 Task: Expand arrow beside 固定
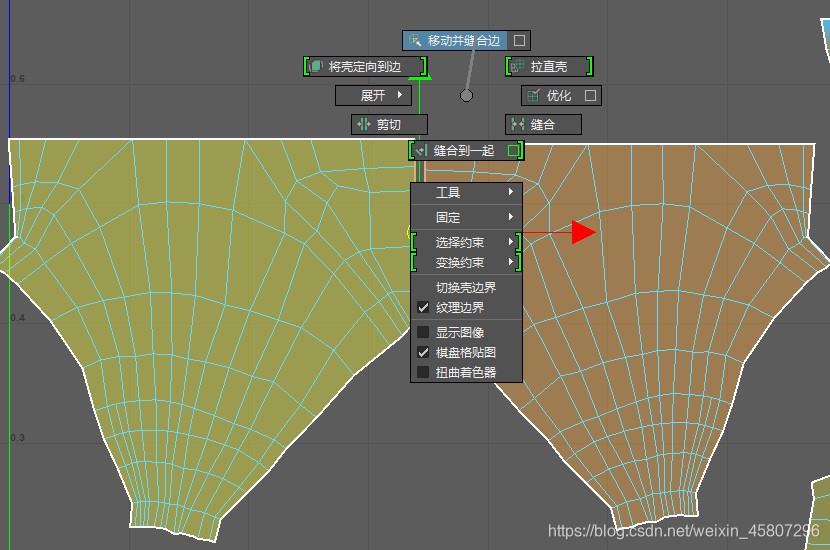tap(511, 217)
